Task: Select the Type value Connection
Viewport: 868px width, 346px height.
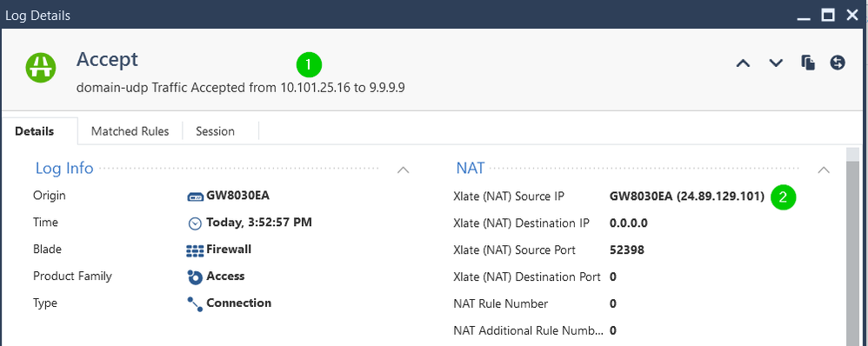Action: click(x=238, y=303)
